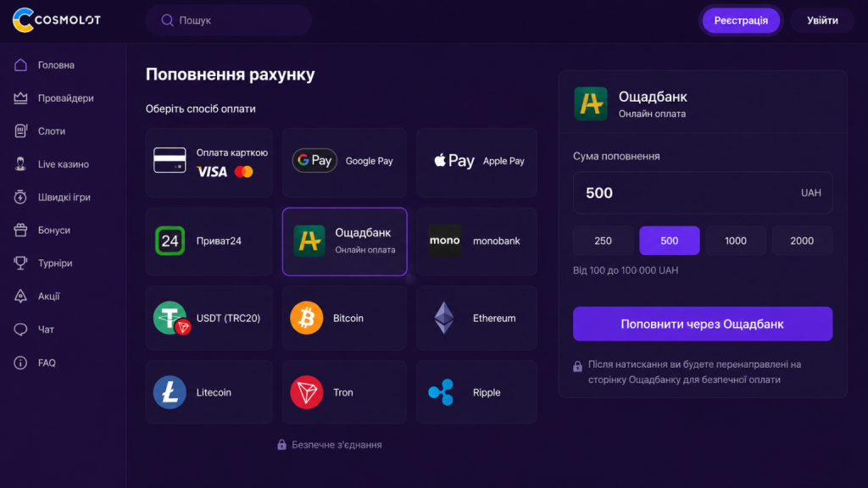The width and height of the screenshot is (868, 488).
Task: Choose the 250 amount preset
Action: point(603,241)
